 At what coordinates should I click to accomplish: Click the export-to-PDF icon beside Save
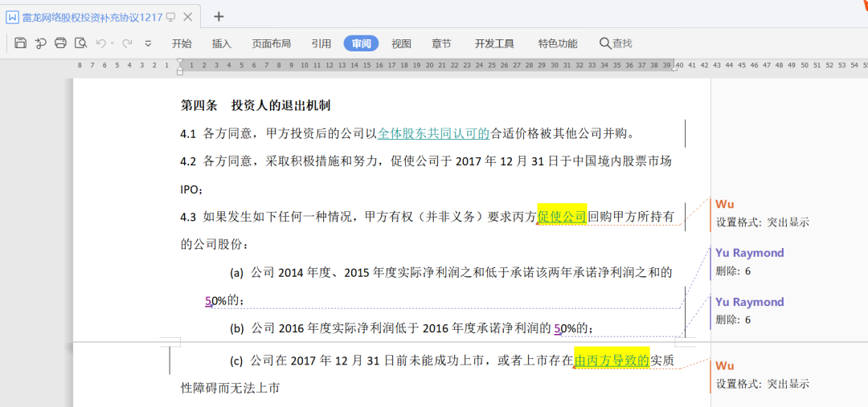40,43
